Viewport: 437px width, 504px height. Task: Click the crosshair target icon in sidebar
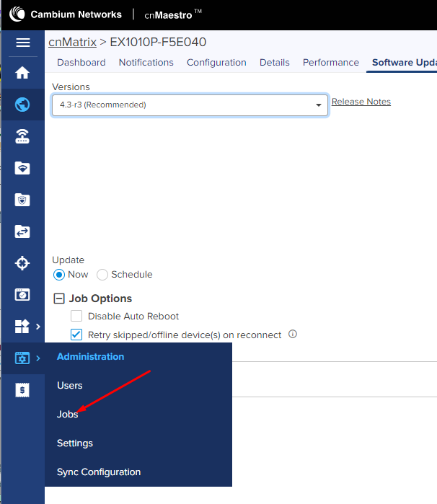[22, 263]
